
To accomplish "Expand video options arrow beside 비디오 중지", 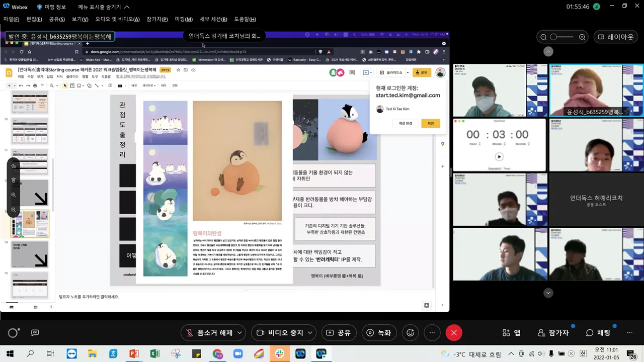I will point(310,333).
